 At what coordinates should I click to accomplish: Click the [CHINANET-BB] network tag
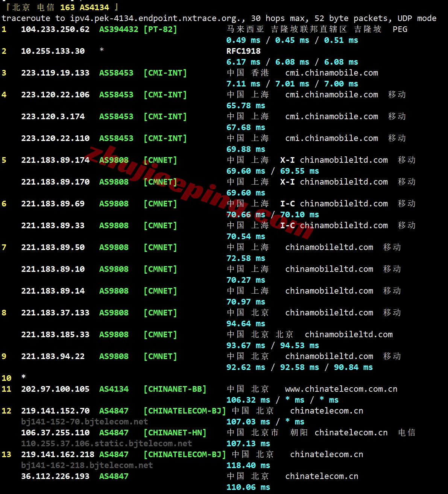(175, 389)
